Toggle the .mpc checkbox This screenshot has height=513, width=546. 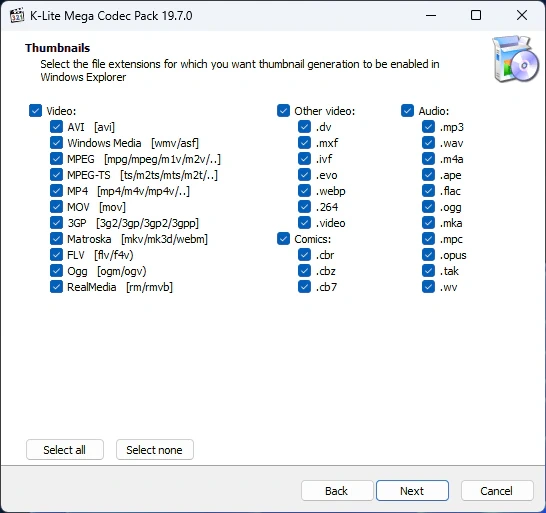[428, 239]
